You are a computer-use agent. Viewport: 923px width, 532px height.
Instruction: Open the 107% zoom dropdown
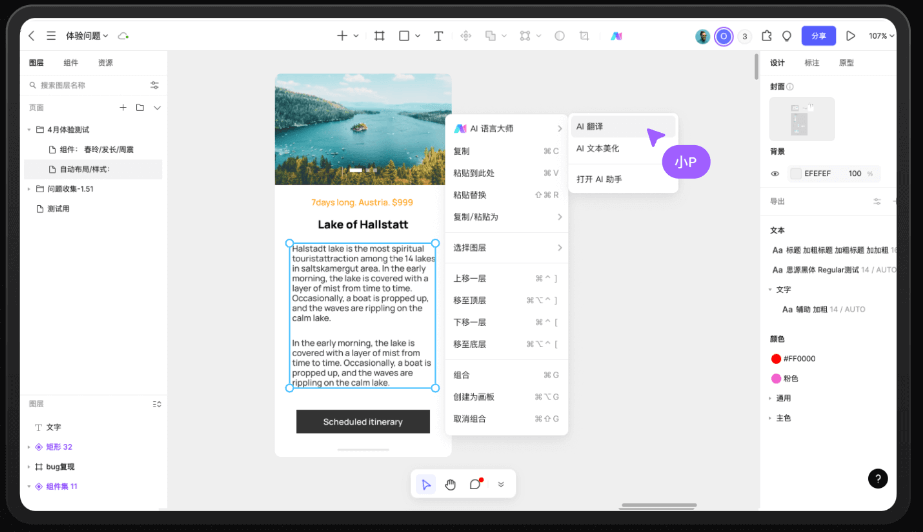(881, 36)
